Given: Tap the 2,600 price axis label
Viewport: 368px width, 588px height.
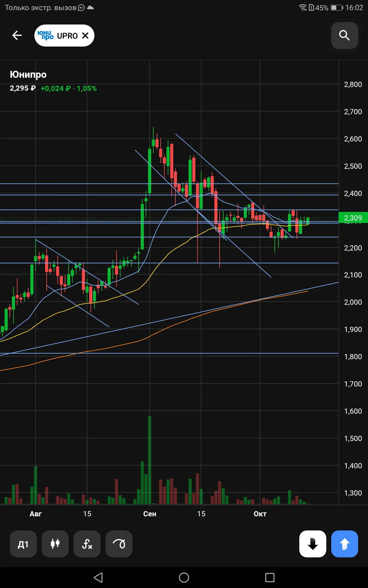Looking at the screenshot, I should pos(353,139).
